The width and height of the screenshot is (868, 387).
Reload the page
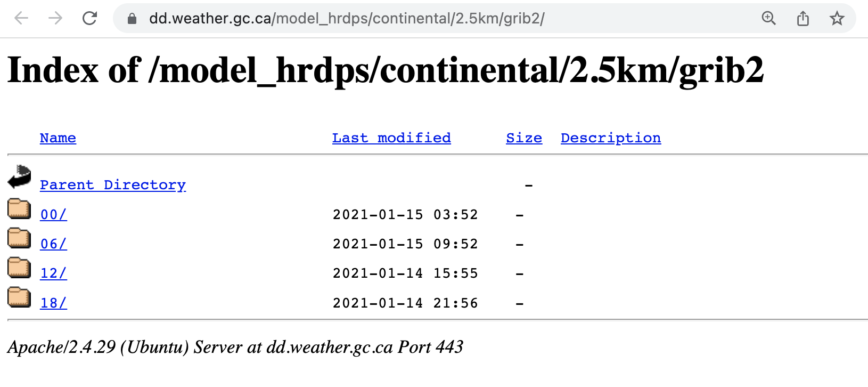[x=89, y=19]
